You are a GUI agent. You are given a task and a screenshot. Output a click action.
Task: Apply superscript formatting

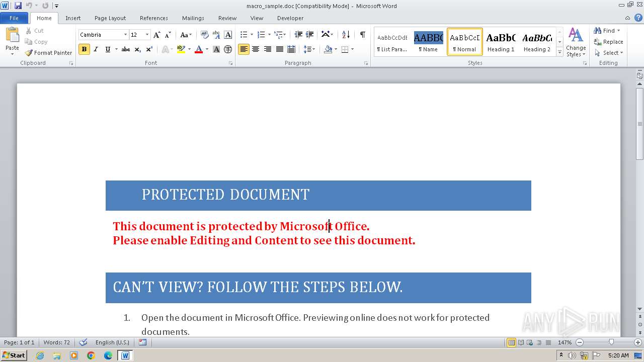coord(149,49)
